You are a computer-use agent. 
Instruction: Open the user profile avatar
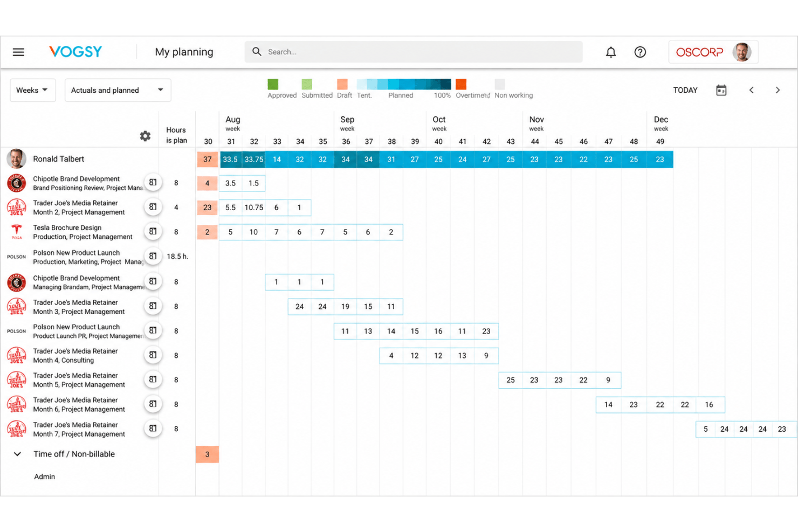742,52
